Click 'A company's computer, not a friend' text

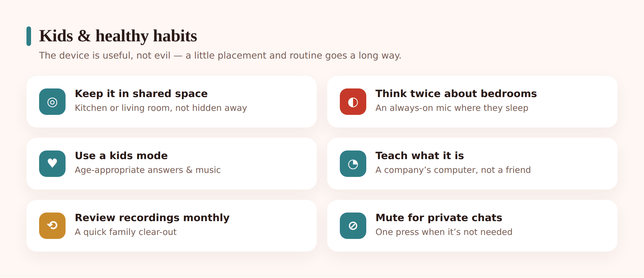coord(453,170)
